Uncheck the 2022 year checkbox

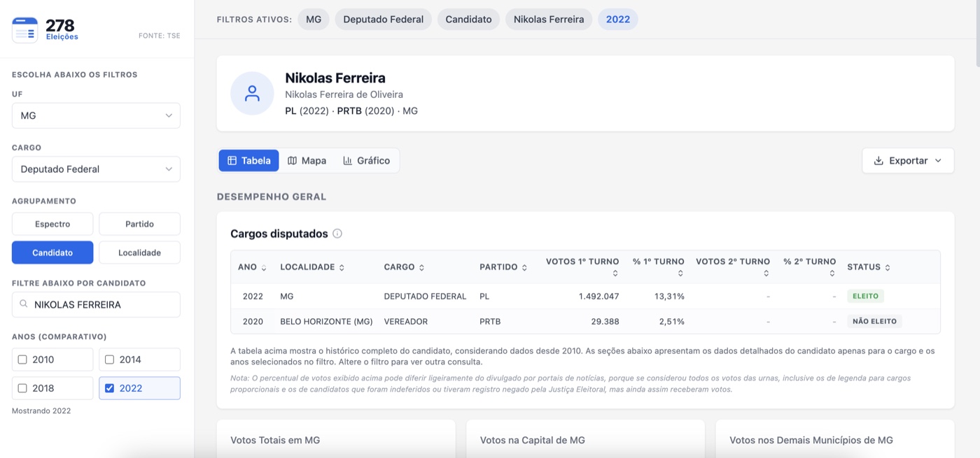click(x=109, y=388)
